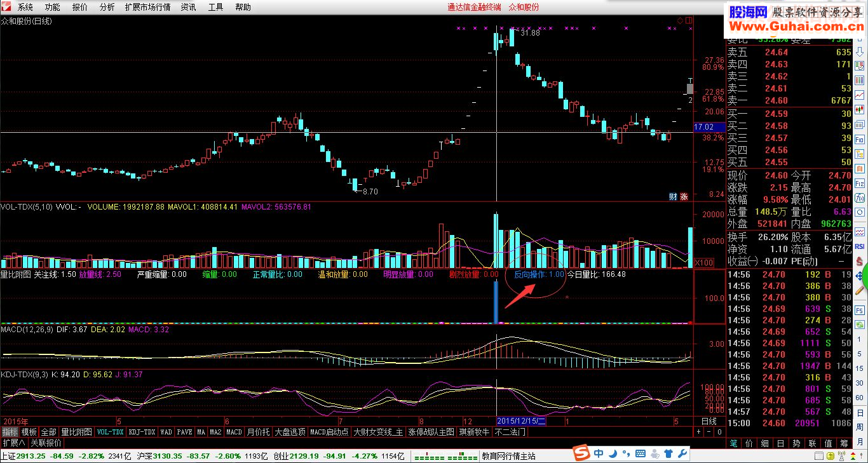Viewport: 868px width, 463px height.
Task: Select the MACD启动点 indicator tab
Action: click(330, 432)
